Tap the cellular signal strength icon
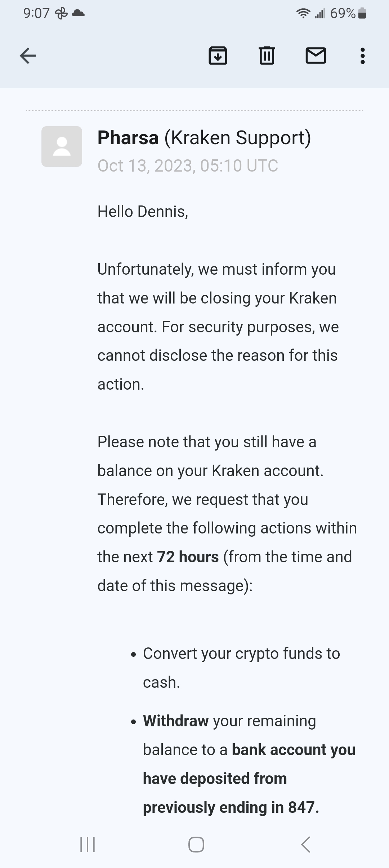The width and height of the screenshot is (389, 868). click(x=319, y=14)
